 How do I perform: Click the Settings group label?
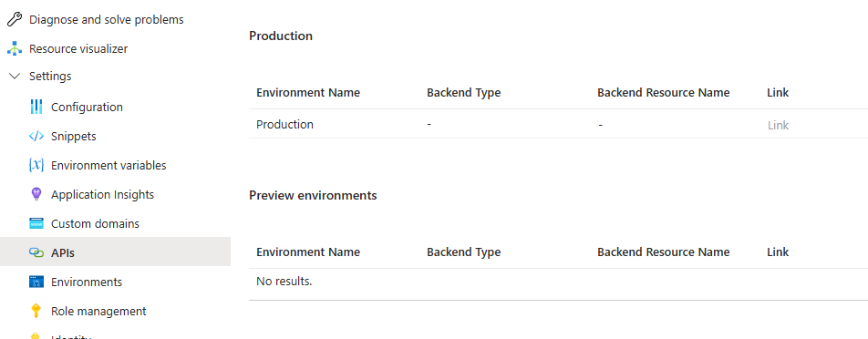[x=50, y=77]
